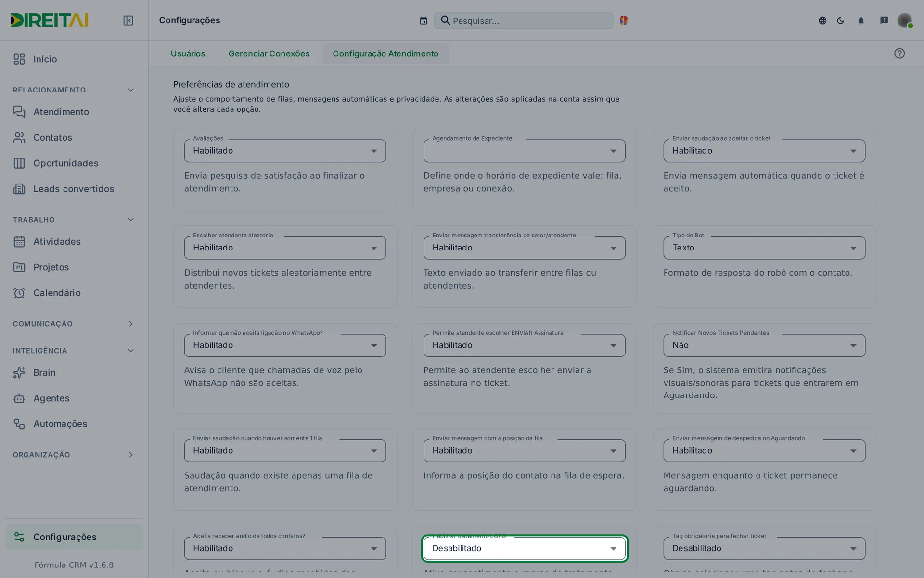Open the help question mark icon

[x=899, y=53]
